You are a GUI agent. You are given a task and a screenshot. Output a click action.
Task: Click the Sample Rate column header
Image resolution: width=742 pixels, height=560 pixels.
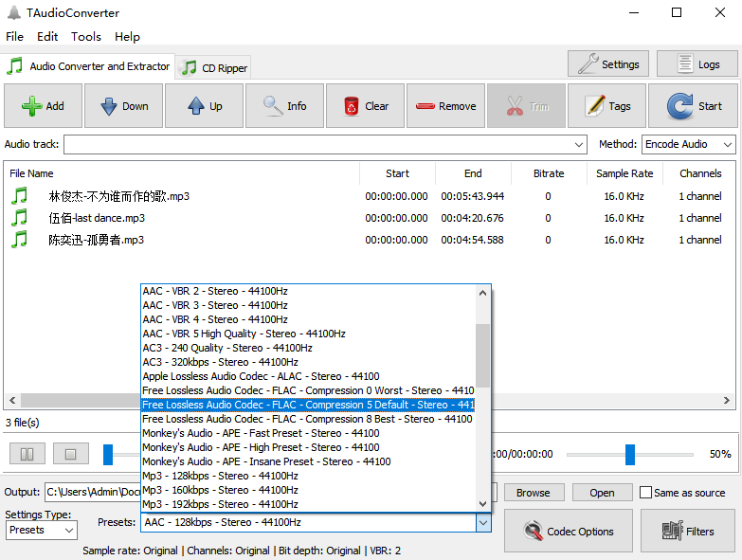(x=624, y=173)
